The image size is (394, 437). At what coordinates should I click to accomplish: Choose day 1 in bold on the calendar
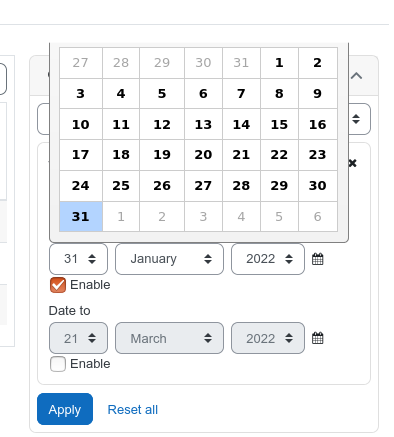click(279, 63)
